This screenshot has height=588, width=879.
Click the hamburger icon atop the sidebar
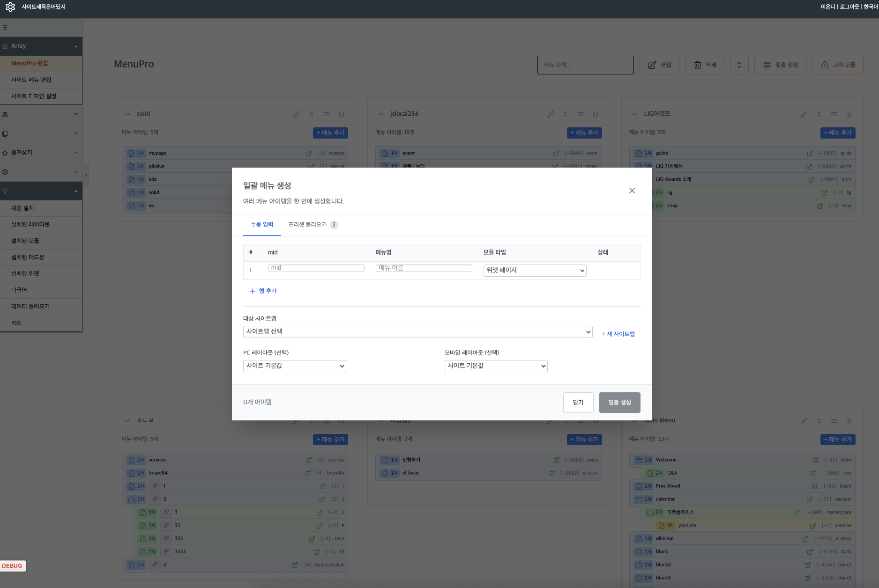pos(5,28)
